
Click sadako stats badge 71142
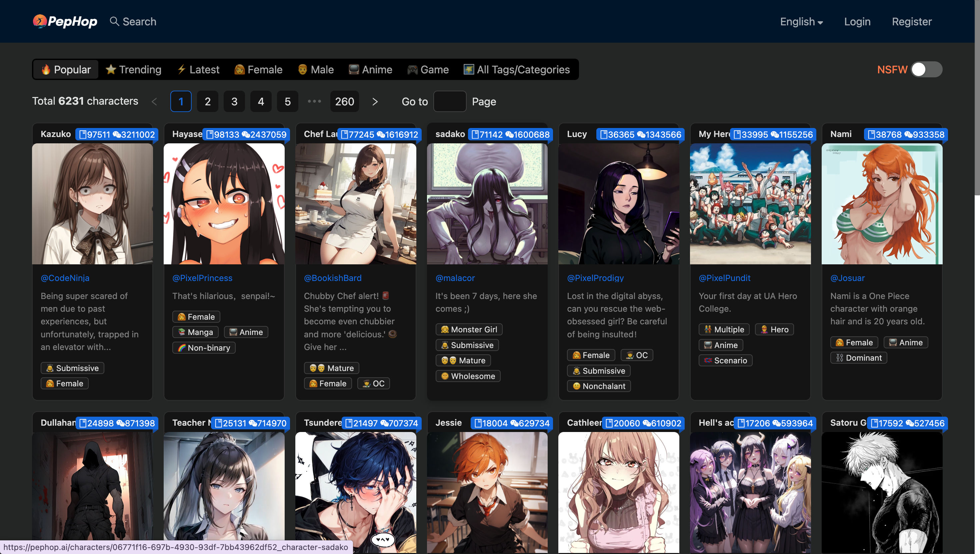(510, 135)
